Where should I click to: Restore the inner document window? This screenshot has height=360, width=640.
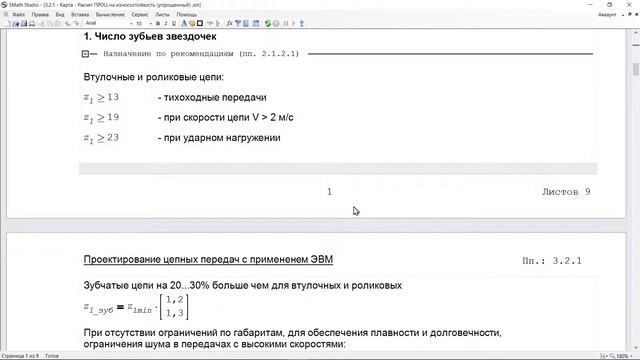(x=629, y=15)
